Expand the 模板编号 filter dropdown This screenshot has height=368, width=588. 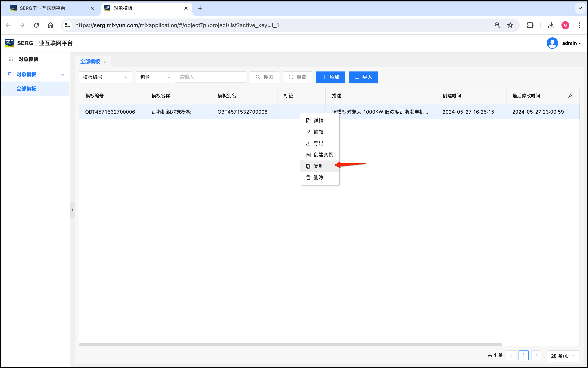[x=105, y=77]
